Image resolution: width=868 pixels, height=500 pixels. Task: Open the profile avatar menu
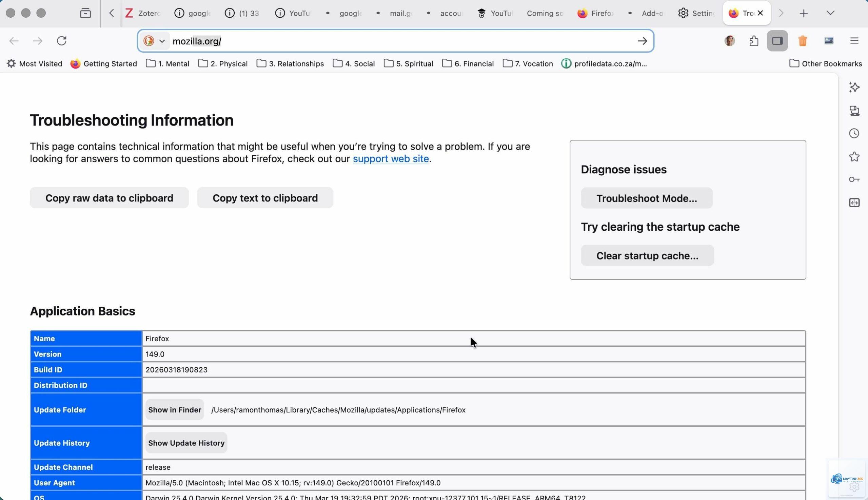click(x=730, y=41)
